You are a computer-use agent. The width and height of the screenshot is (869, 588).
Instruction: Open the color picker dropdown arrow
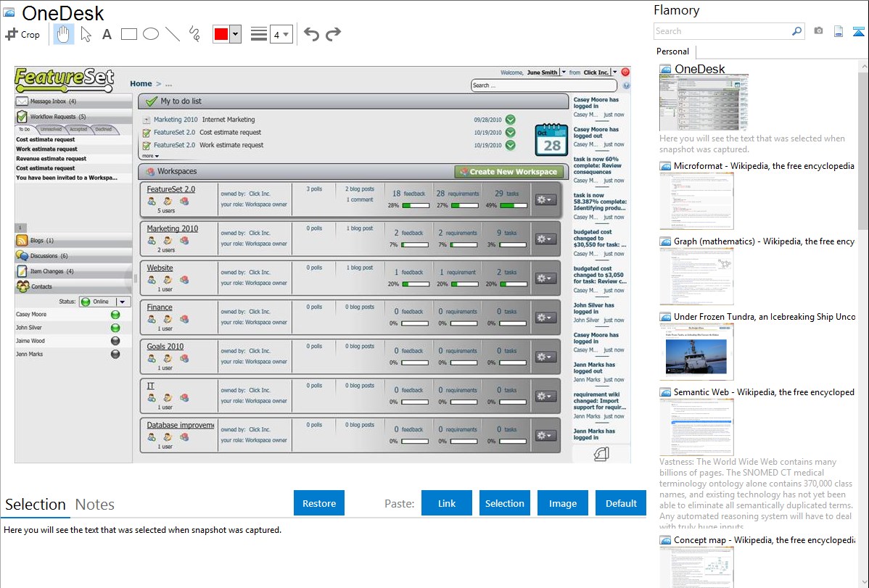235,34
